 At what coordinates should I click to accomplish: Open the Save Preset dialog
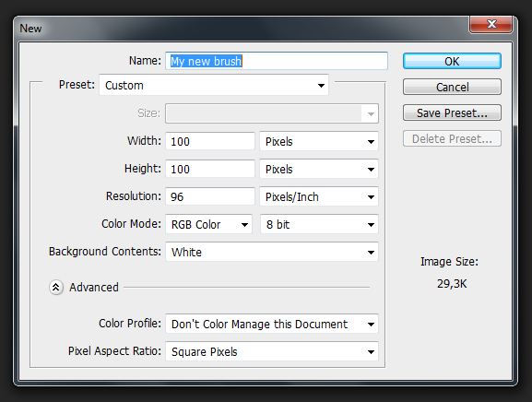coord(452,113)
